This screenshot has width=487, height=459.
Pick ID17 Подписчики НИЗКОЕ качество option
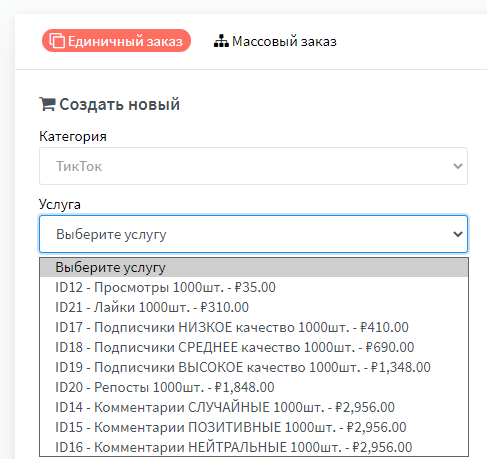[254, 327]
